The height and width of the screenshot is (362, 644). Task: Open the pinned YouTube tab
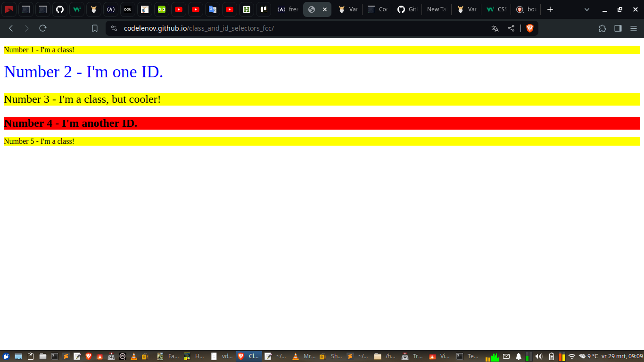[178, 9]
